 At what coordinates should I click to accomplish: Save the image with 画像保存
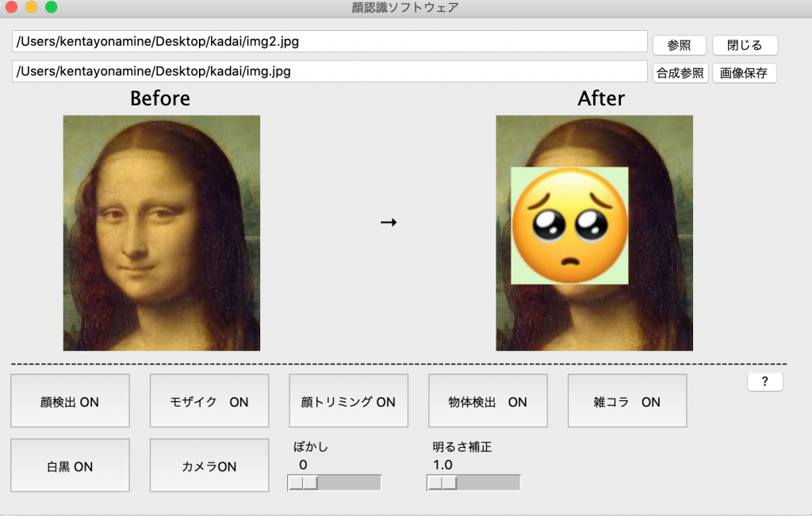click(744, 73)
